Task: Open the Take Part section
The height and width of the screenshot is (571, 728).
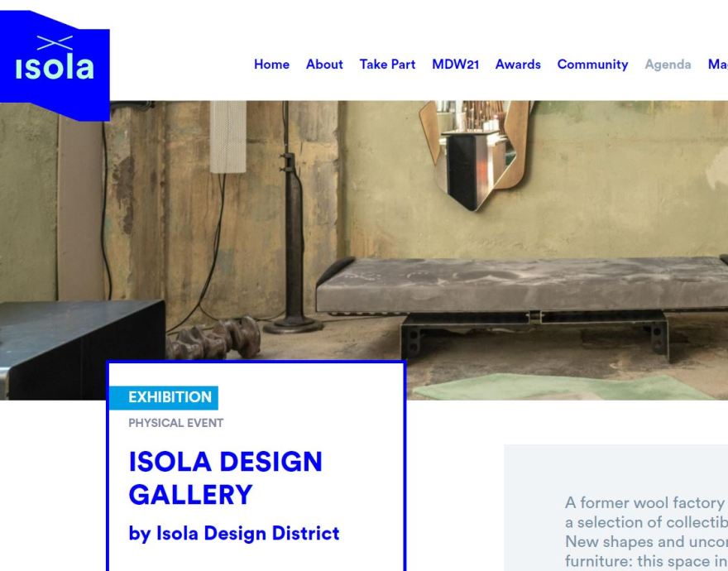Action: pos(387,65)
